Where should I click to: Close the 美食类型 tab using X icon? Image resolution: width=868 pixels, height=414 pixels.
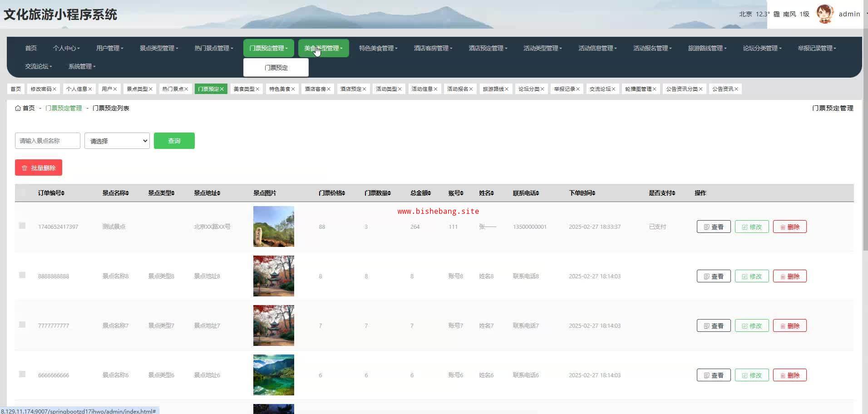257,89
